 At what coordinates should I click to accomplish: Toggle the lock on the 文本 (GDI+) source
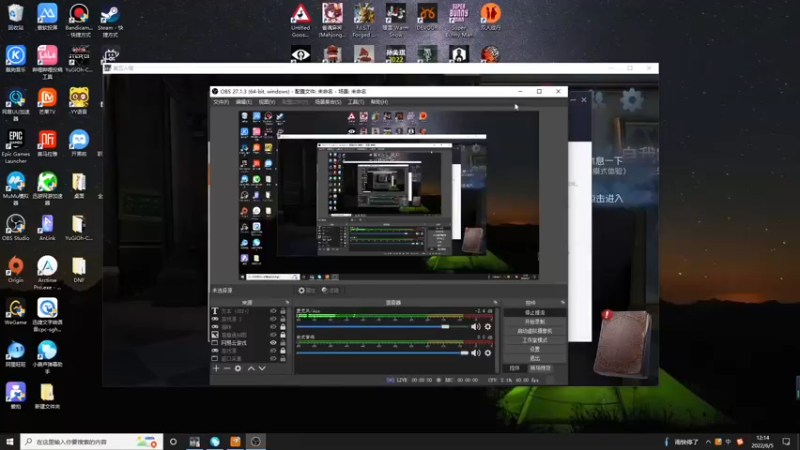tap(283, 311)
